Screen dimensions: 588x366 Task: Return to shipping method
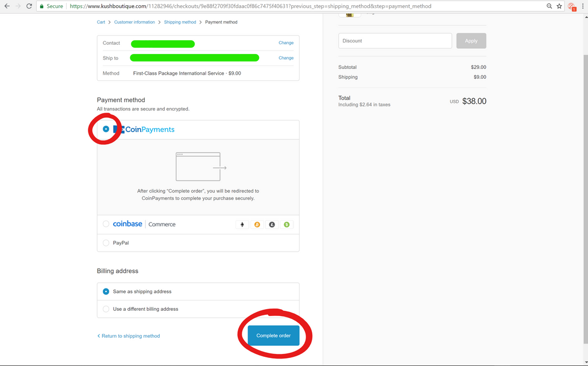click(x=129, y=336)
